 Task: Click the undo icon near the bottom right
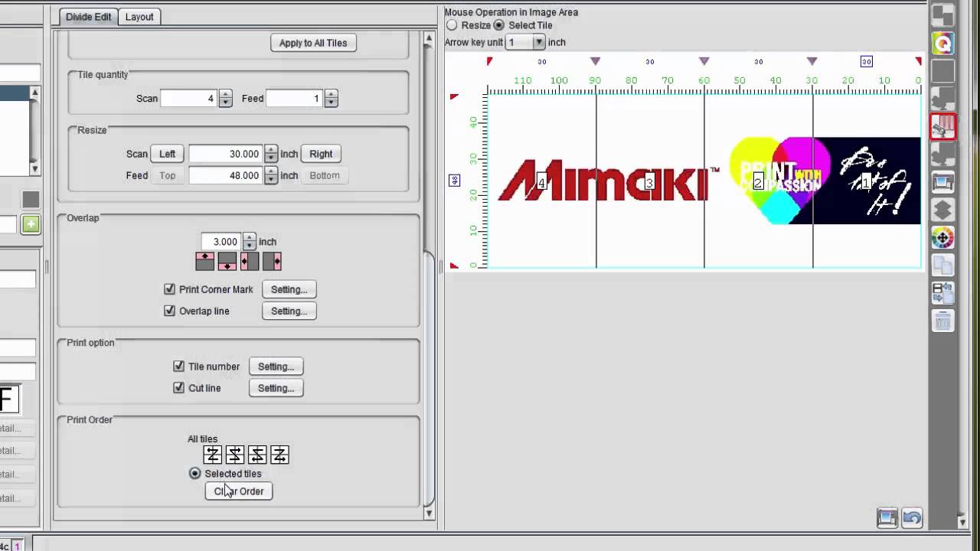[912, 518]
